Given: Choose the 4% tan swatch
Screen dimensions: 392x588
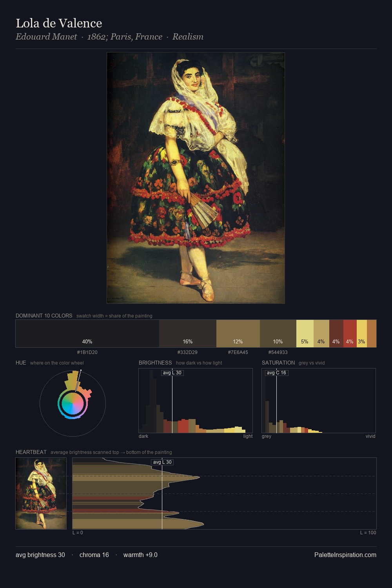Looking at the screenshot, I should [x=321, y=334].
